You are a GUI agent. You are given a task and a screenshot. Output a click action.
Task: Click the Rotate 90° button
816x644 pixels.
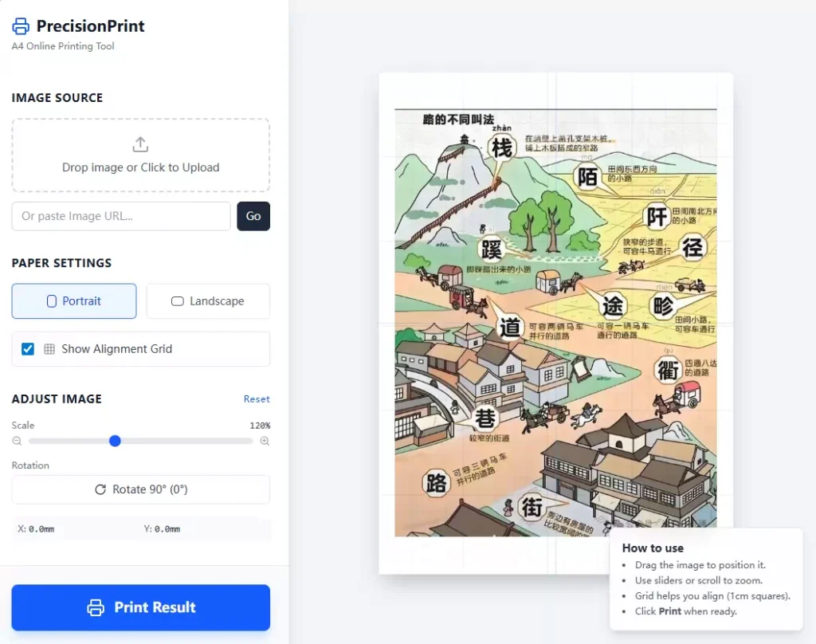pos(140,489)
